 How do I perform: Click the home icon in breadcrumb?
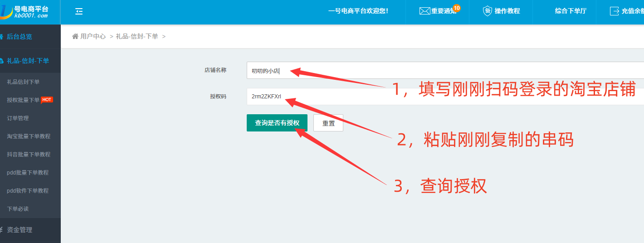(x=75, y=36)
